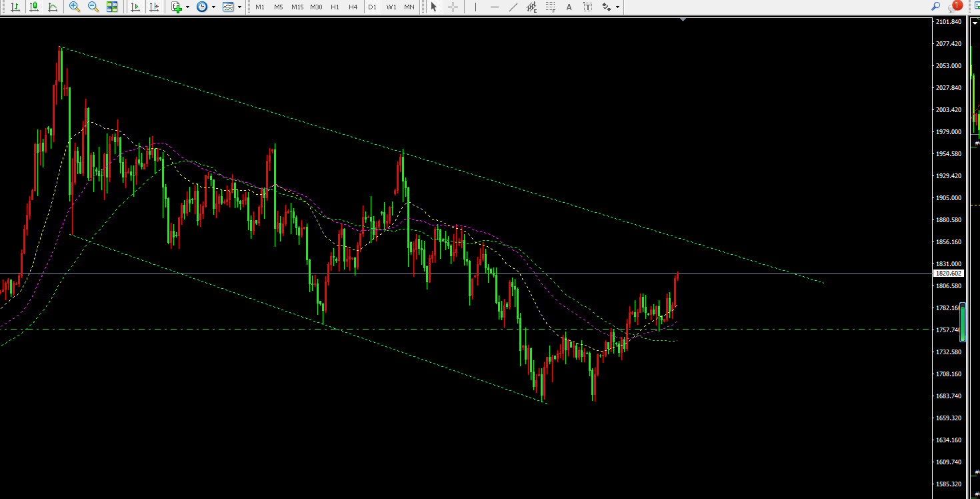Screen dimensions: 980x499
Task: Toggle chart auto scroll
Action: (135, 7)
